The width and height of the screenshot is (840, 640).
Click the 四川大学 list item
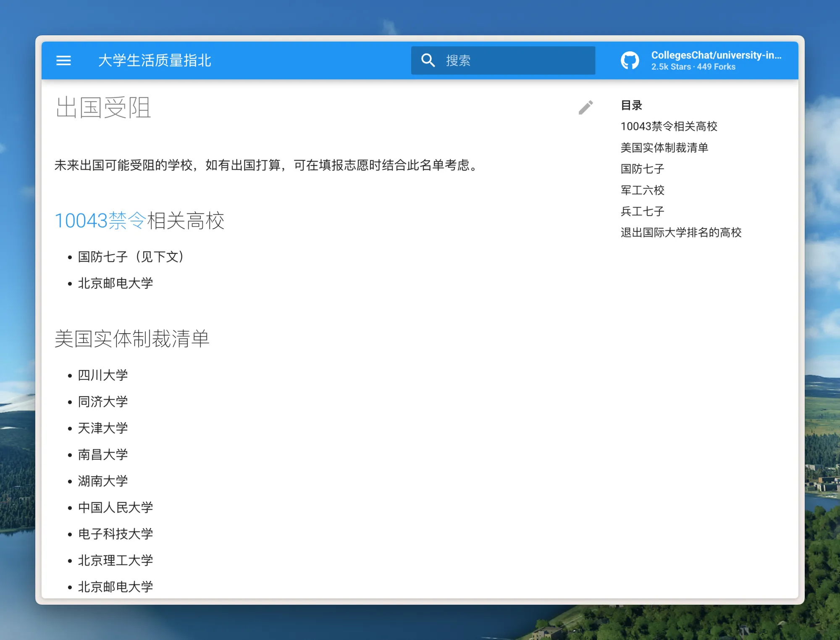[x=103, y=375]
